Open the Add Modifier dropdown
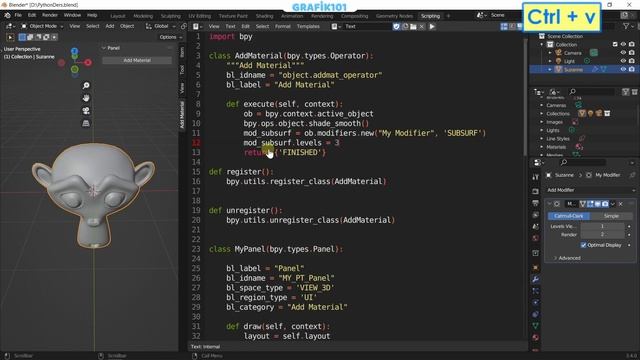This screenshot has height=360, width=640. tap(591, 190)
